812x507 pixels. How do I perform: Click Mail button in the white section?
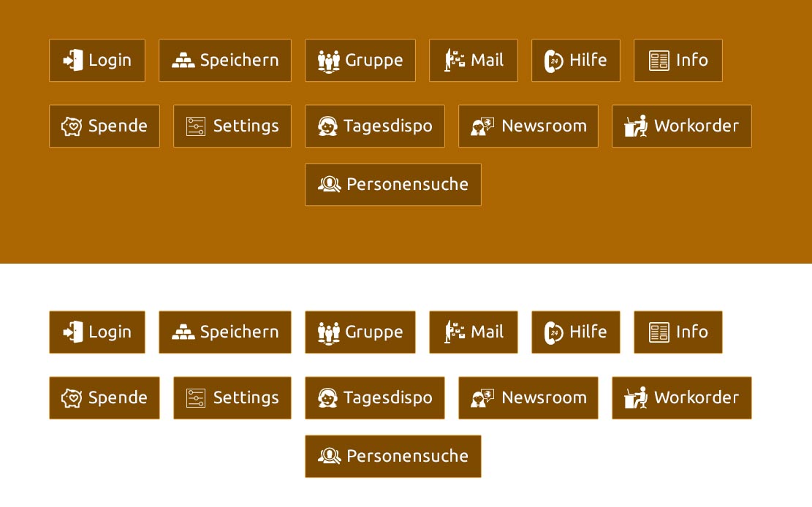(474, 332)
